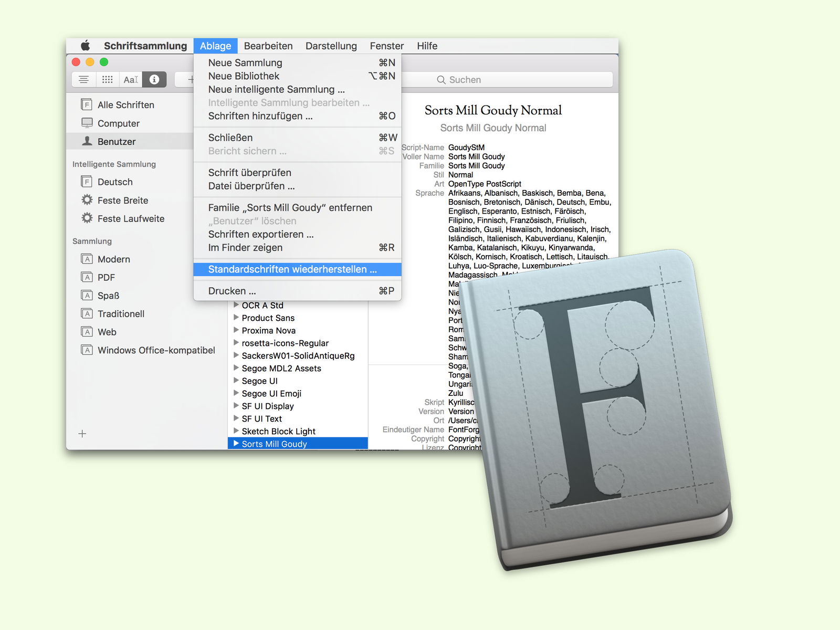Click Windows Office-kompatibel collection icon
Screen dimensions: 840x630
(x=87, y=350)
